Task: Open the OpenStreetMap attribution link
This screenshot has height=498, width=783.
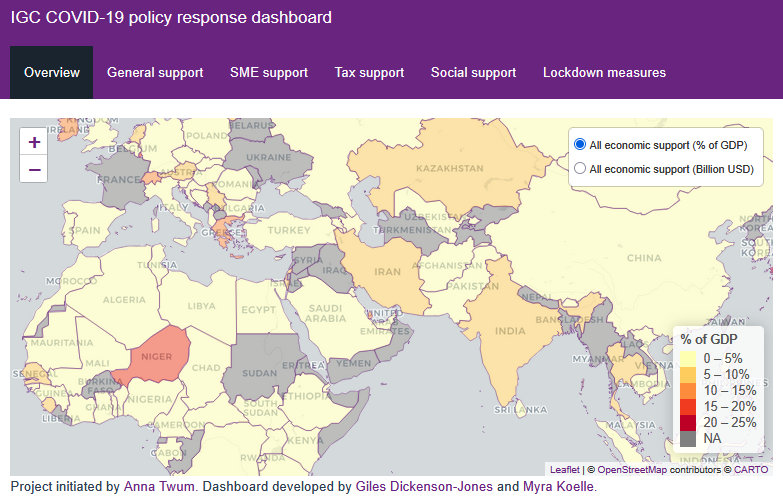Action: [633, 468]
